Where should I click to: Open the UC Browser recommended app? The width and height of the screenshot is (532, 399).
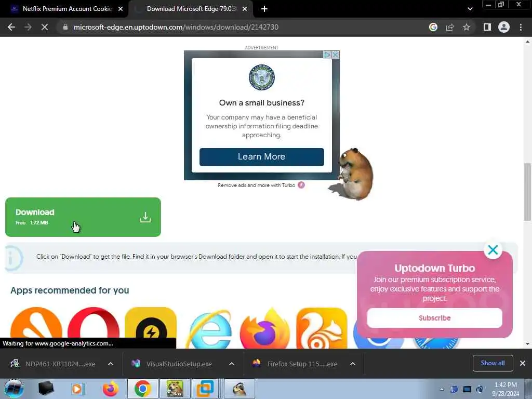(322, 328)
